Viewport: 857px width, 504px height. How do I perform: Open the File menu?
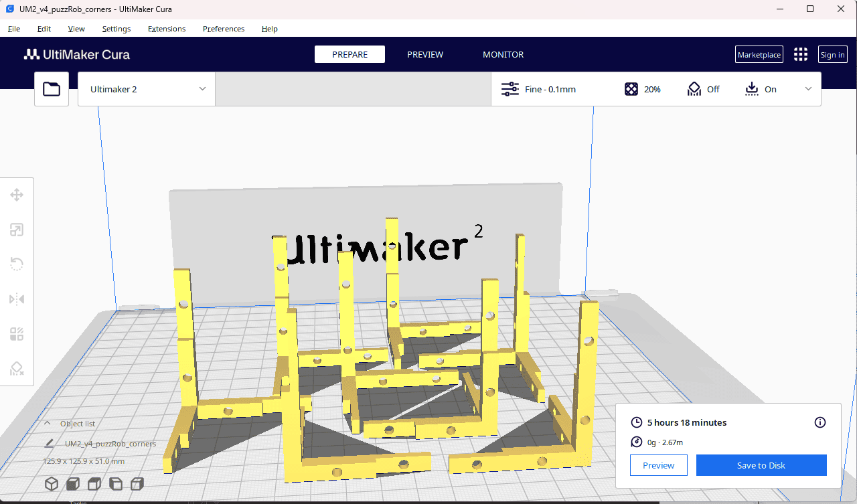tap(14, 29)
